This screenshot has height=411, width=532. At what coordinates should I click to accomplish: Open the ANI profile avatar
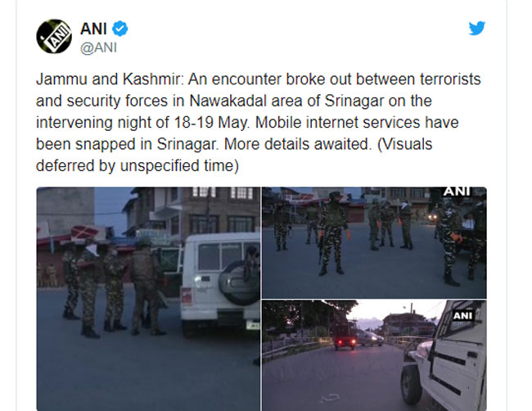click(54, 36)
